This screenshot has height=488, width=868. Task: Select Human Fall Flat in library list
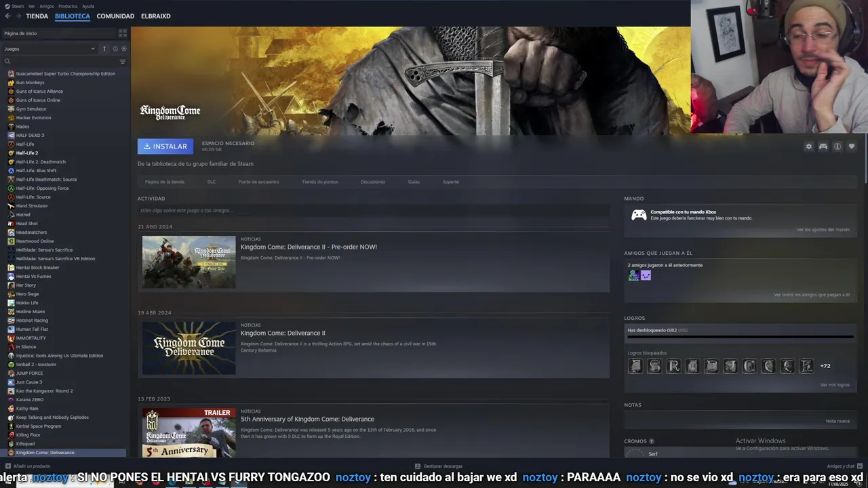point(32,329)
